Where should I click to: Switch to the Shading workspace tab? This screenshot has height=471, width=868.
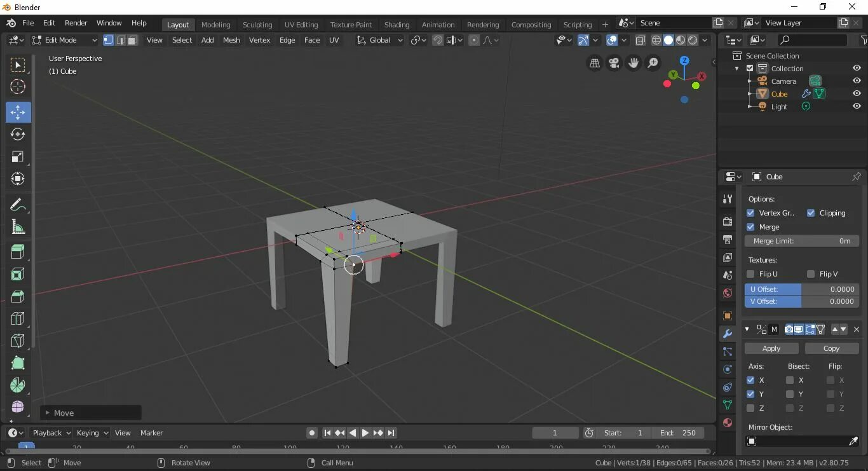pos(397,24)
